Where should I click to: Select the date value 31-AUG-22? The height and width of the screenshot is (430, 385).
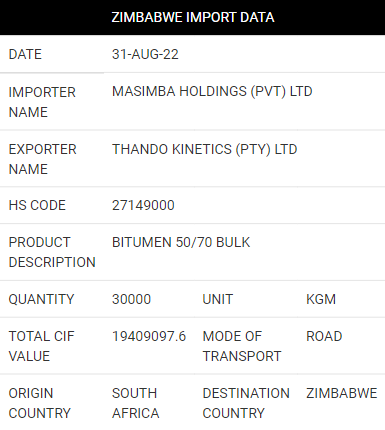[x=145, y=54]
